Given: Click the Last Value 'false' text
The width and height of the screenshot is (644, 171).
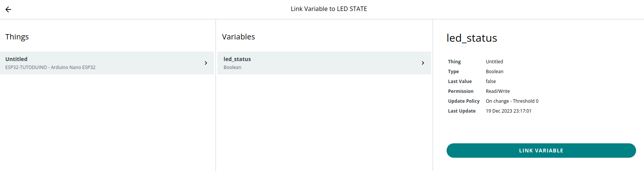Looking at the screenshot, I should [x=490, y=82].
